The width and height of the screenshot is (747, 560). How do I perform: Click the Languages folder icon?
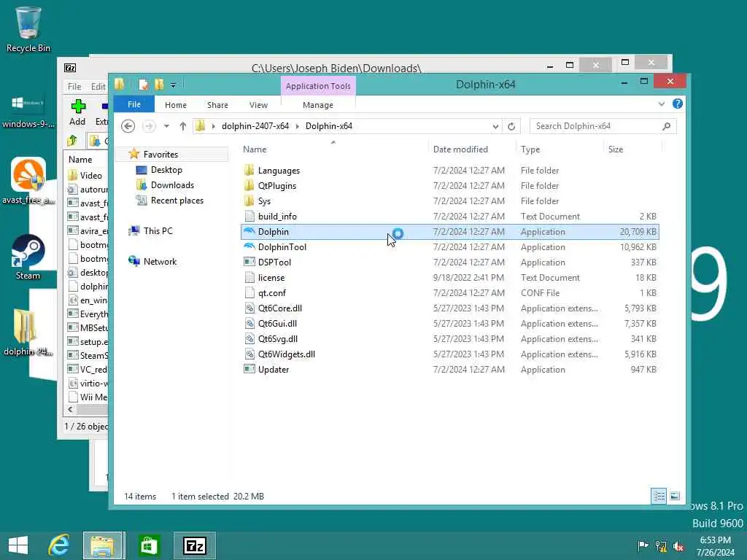pyautogui.click(x=249, y=171)
